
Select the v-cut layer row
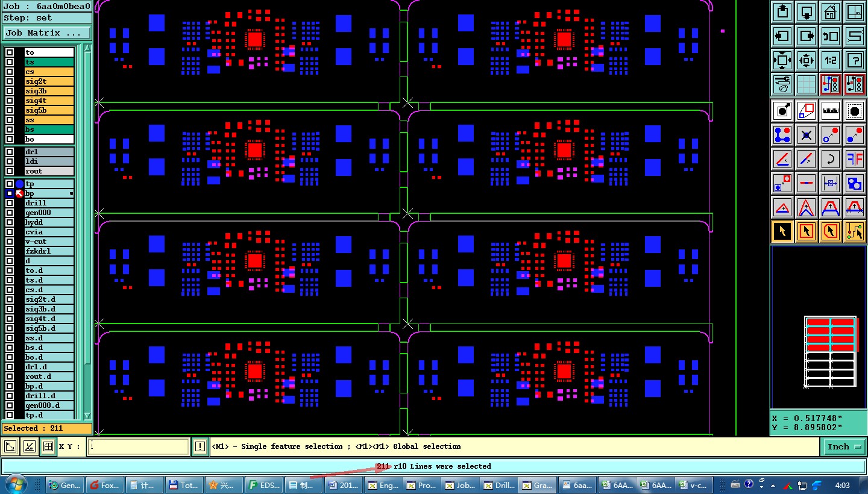[x=49, y=242]
